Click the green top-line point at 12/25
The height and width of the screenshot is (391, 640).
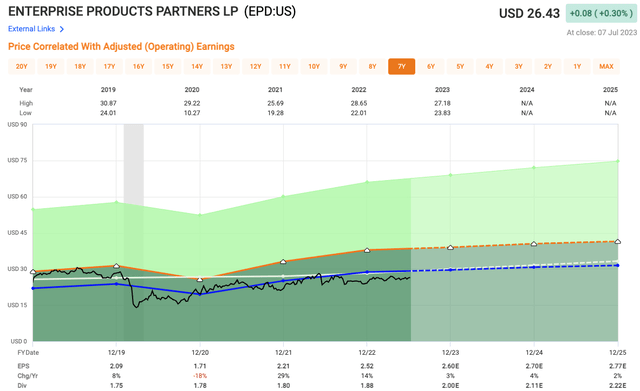[618, 161]
